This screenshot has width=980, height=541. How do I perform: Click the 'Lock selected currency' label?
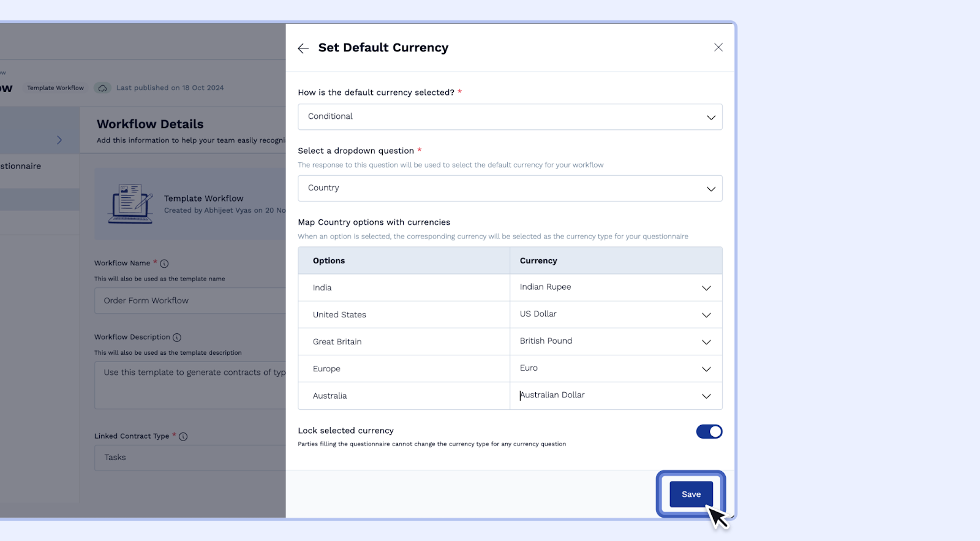click(x=346, y=431)
